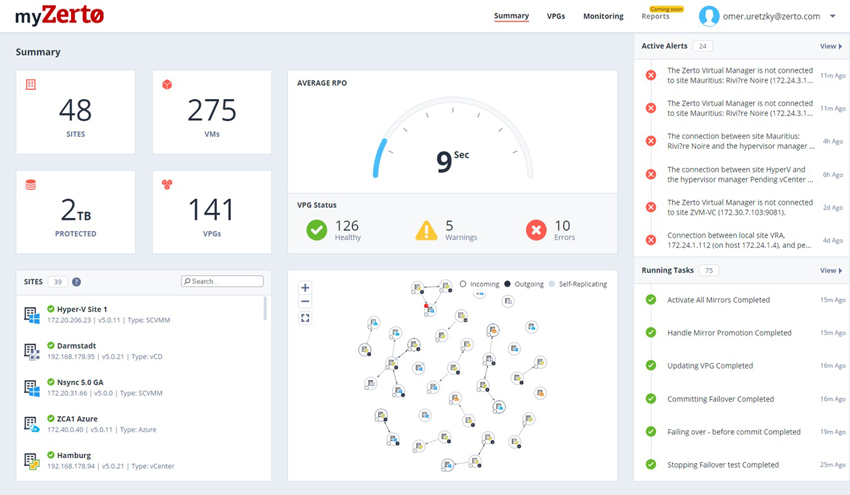850x495 pixels.
Task: Click the 10 Errors count
Action: 562,226
